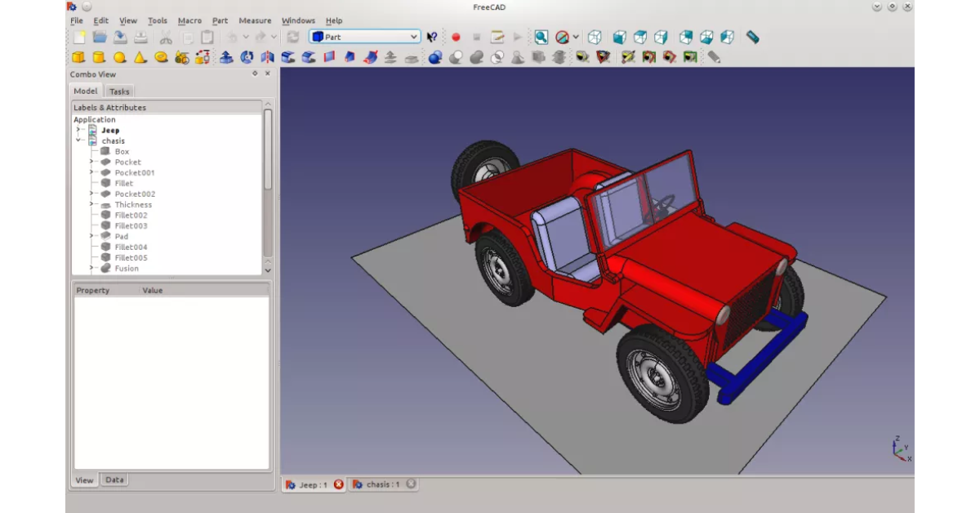Viewport: 980px width, 513px height.
Task: Select the Extrude tool icon
Action: click(226, 57)
